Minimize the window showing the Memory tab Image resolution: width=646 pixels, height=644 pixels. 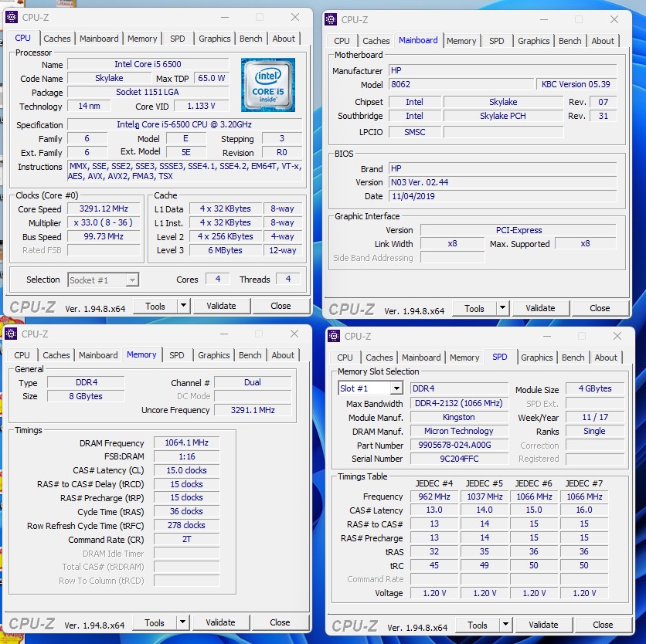coord(223,334)
